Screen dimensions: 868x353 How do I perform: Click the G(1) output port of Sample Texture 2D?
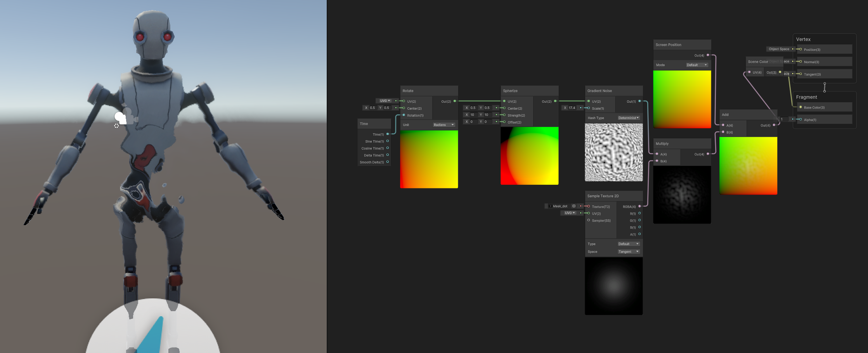(639, 220)
